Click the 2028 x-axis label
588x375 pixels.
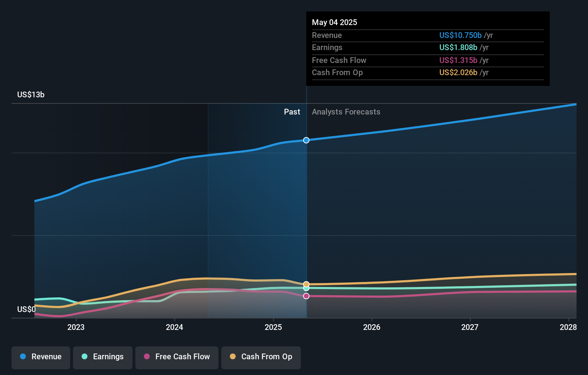coord(568,327)
